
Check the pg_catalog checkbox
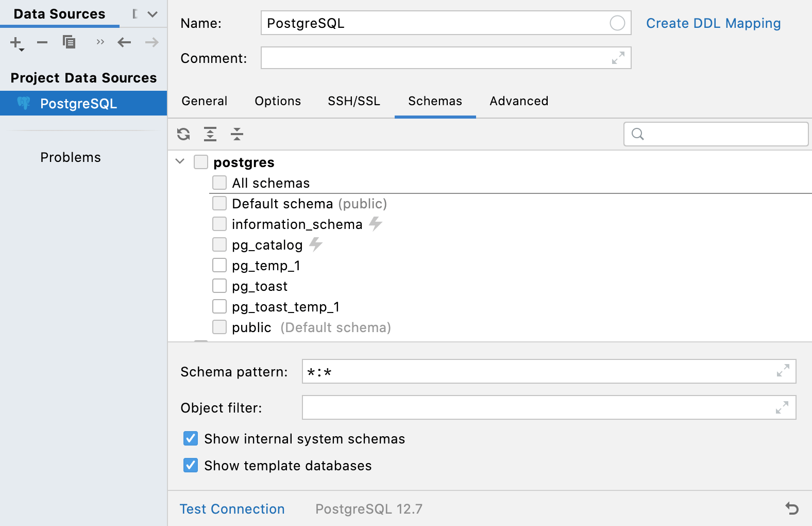coord(219,244)
